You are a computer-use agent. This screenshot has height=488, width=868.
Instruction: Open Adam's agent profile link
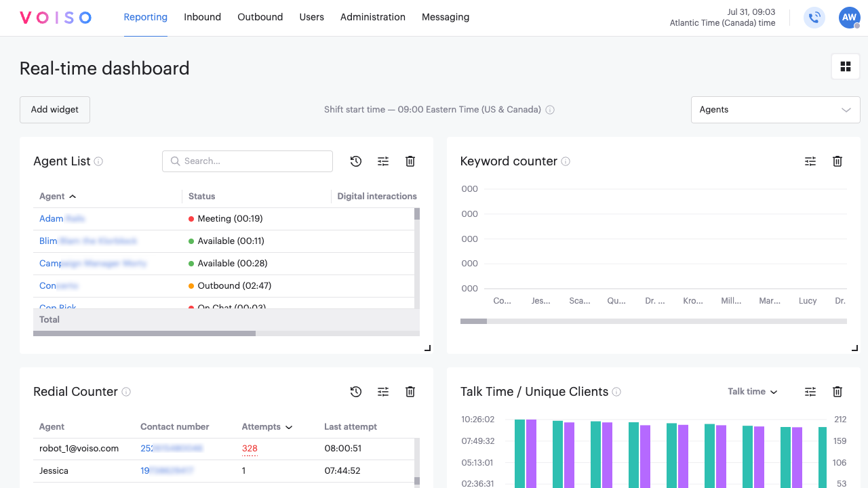pyautogui.click(x=51, y=218)
